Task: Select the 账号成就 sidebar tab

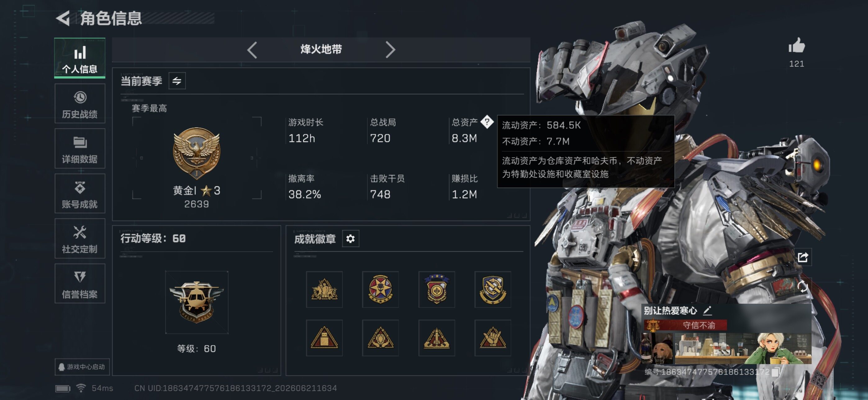Action: 80,193
